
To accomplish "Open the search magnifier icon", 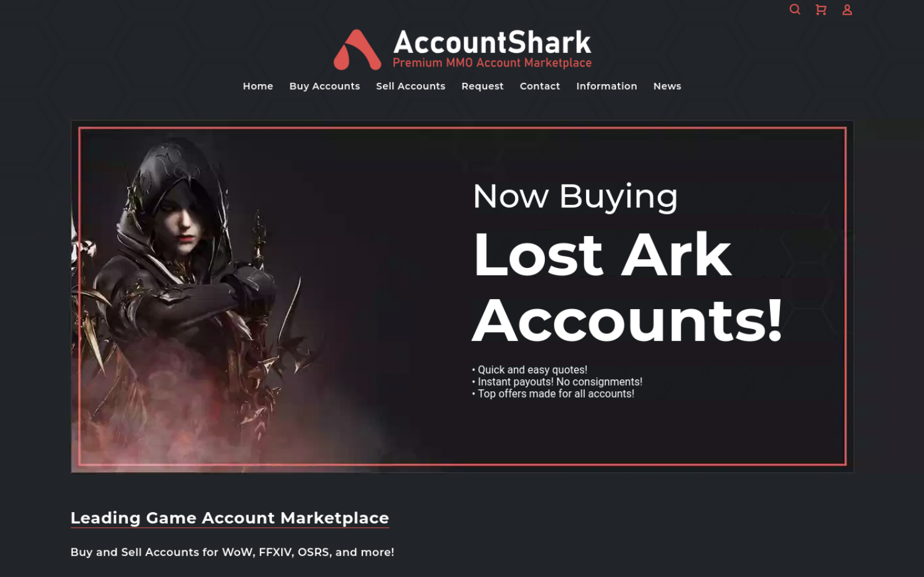I will pyautogui.click(x=794, y=9).
